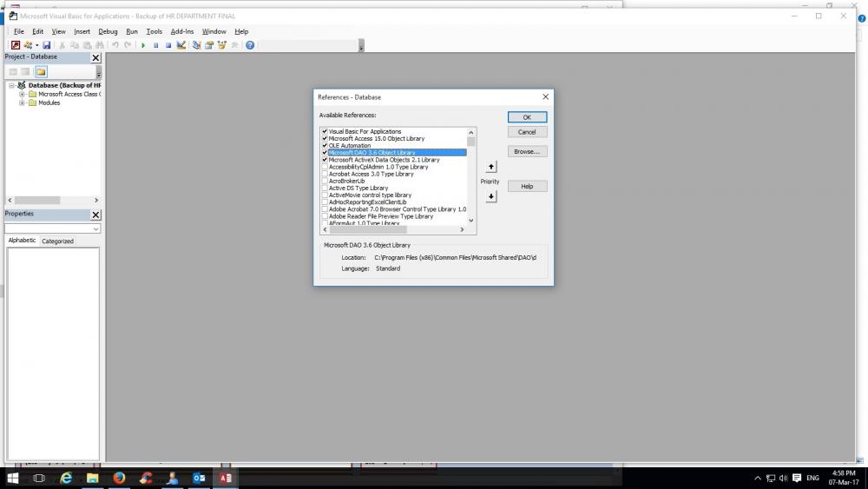868x489 pixels.
Task: Click the green Run Sub play icon
Action: tap(143, 45)
